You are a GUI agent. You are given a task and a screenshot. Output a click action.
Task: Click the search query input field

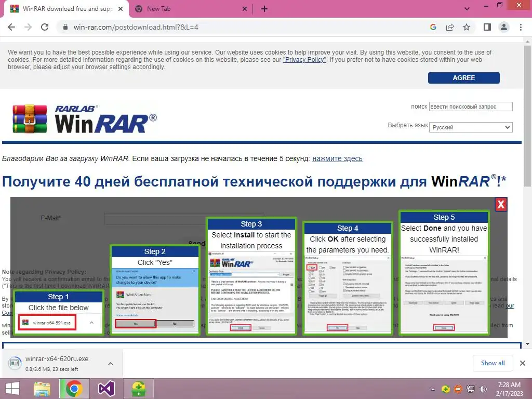(x=471, y=107)
